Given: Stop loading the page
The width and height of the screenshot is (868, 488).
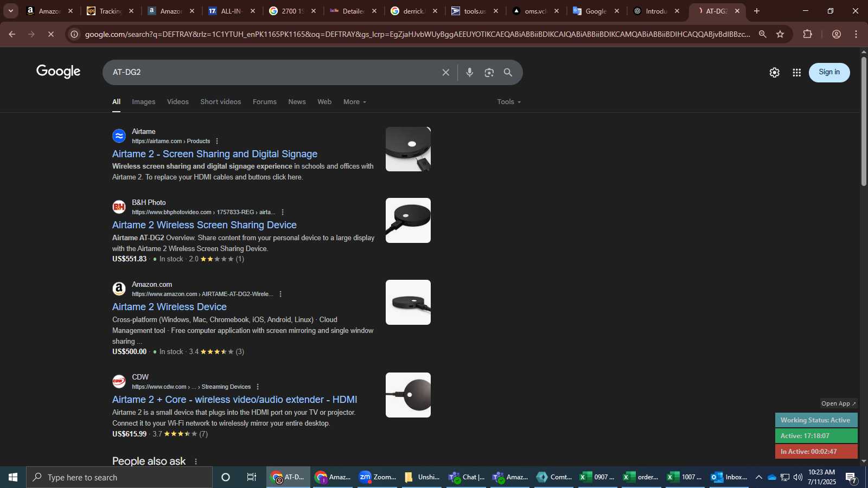Looking at the screenshot, I should (x=50, y=34).
